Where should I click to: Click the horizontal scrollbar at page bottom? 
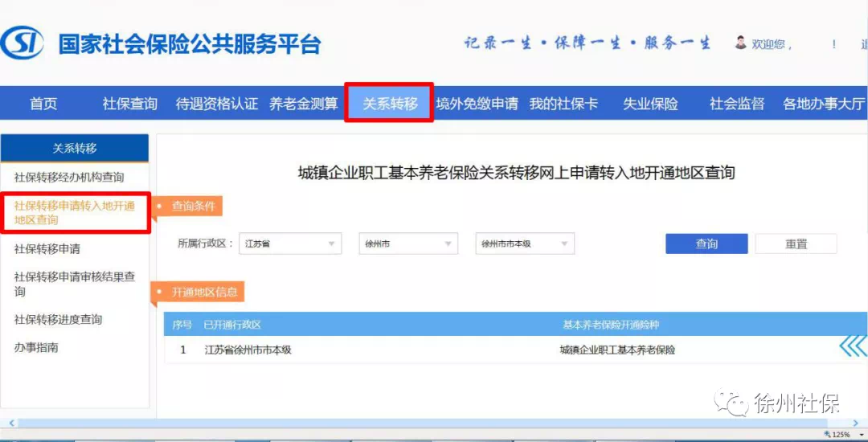click(x=402, y=423)
